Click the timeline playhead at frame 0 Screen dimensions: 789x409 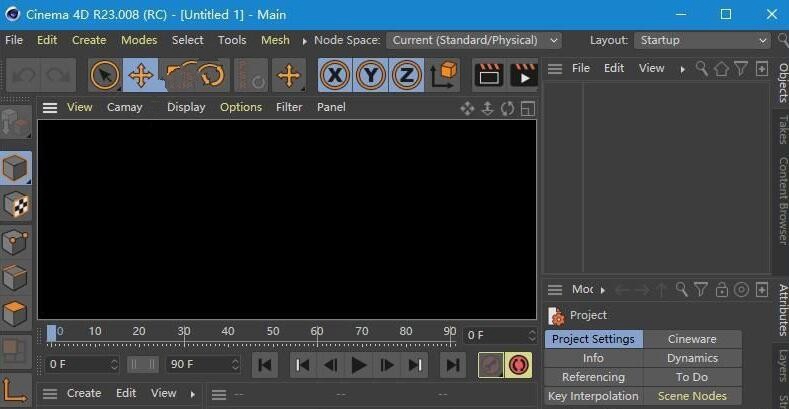51,333
